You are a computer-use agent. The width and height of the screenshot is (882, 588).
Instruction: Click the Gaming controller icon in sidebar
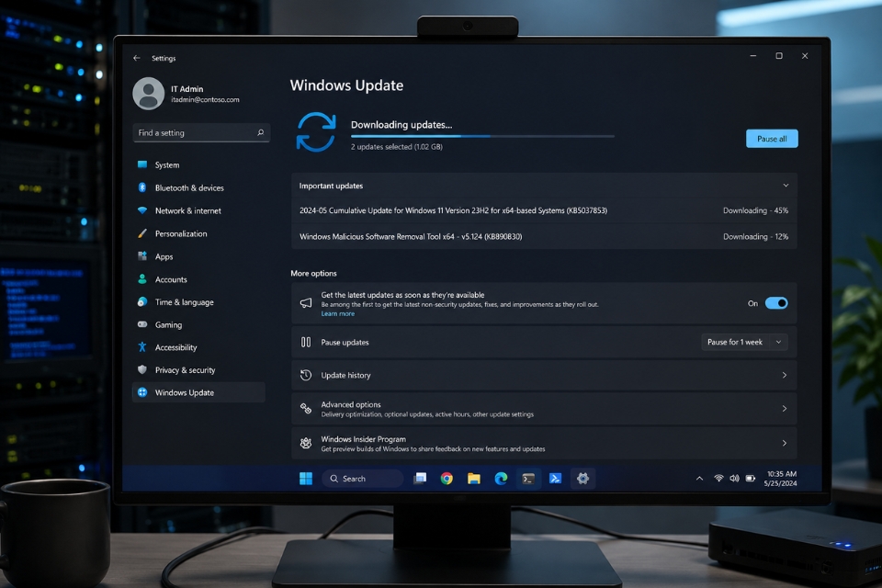click(x=142, y=324)
